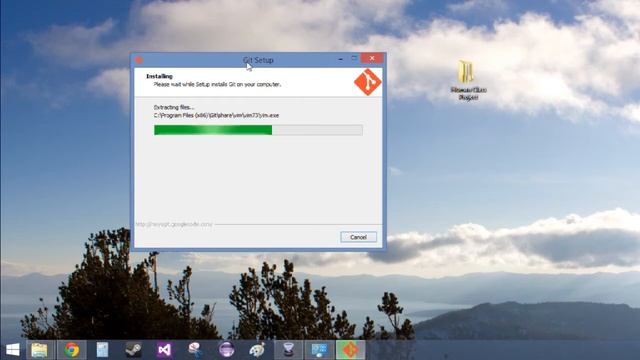Open the notepad document taskbar icon
640x360 pixels.
pyautogui.click(x=102, y=350)
